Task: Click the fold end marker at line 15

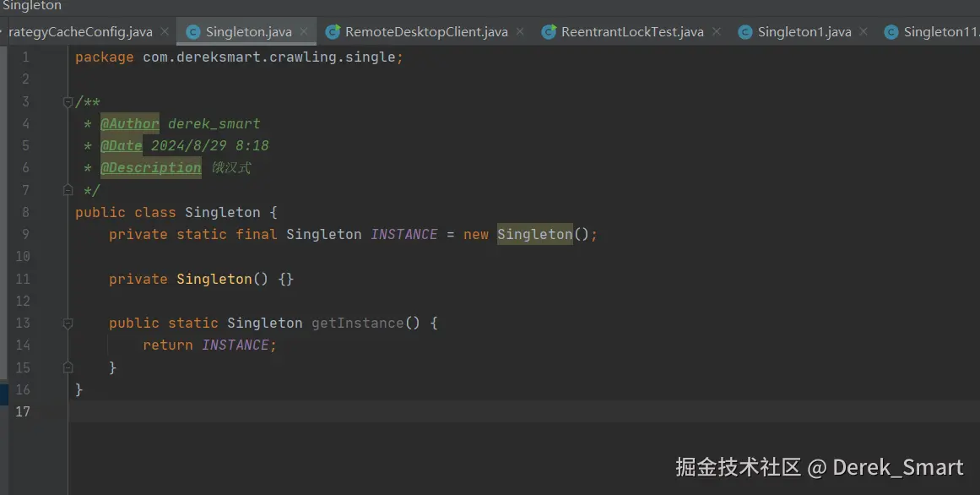Action: (68, 367)
